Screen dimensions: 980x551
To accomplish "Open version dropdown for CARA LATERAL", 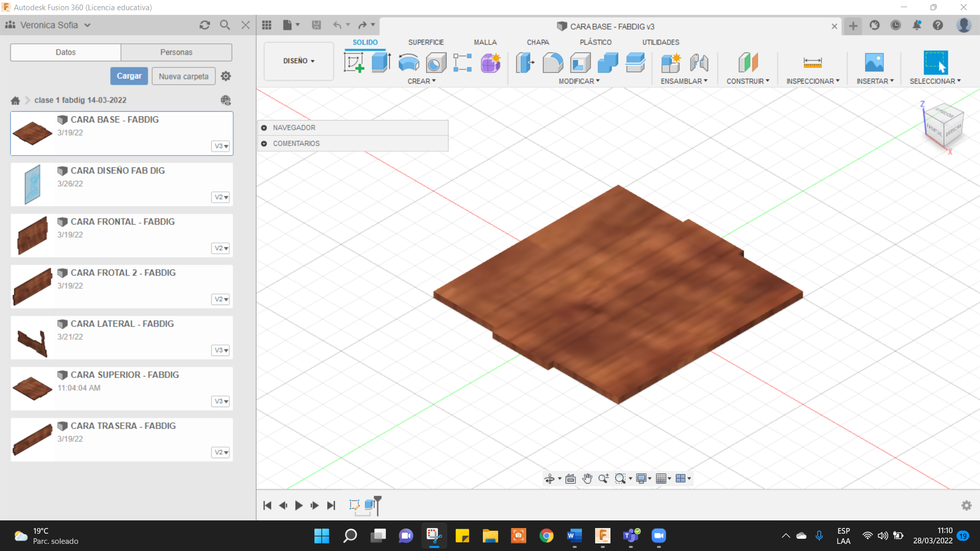I will pyautogui.click(x=220, y=350).
